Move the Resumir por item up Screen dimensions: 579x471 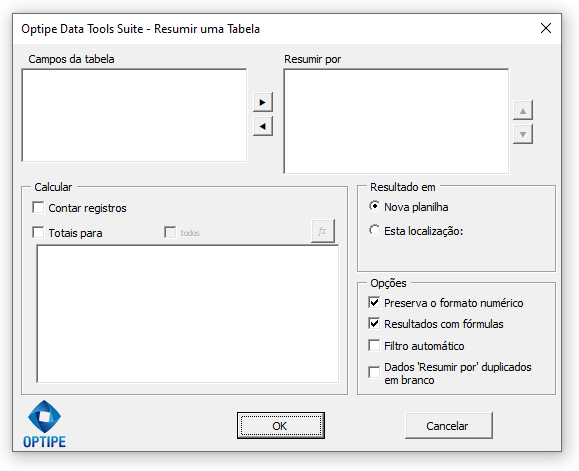(523, 110)
